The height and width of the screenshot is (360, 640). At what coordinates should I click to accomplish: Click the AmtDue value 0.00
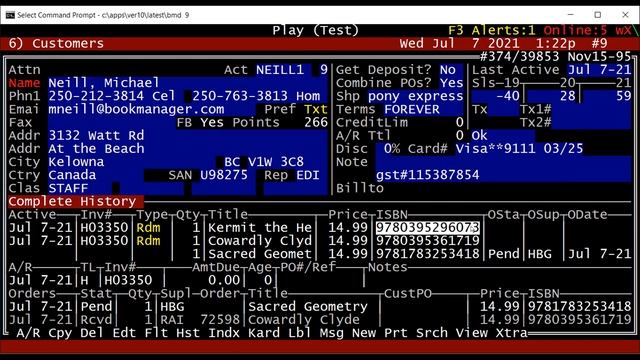pos(224,280)
